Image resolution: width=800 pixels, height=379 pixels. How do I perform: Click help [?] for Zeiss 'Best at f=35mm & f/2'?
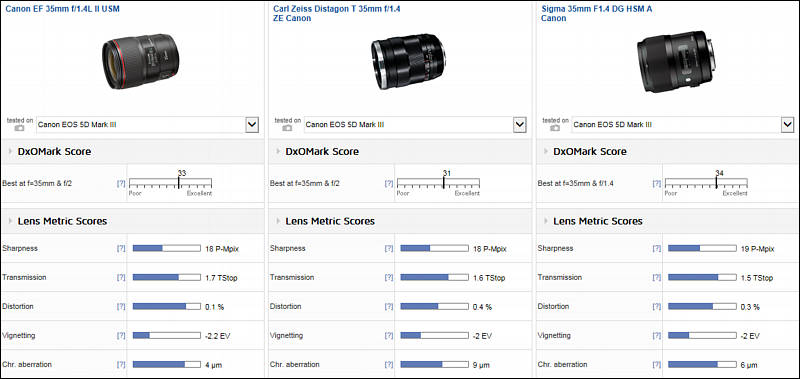tap(389, 183)
